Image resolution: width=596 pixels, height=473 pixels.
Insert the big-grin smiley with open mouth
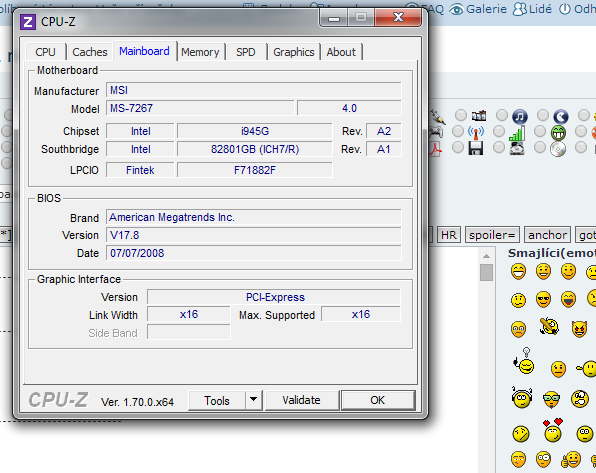(x=518, y=271)
